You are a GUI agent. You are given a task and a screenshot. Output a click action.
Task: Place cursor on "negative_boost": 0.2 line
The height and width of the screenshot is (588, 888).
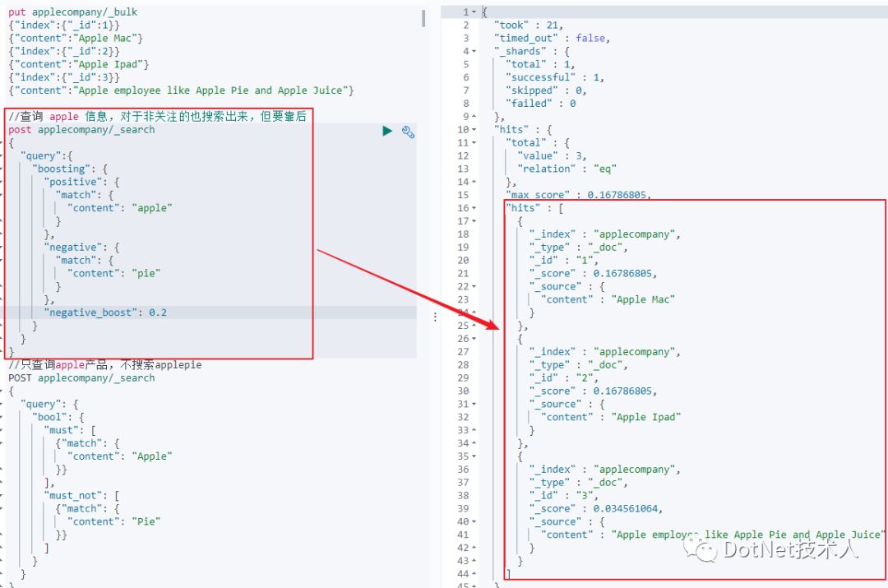pyautogui.click(x=105, y=313)
